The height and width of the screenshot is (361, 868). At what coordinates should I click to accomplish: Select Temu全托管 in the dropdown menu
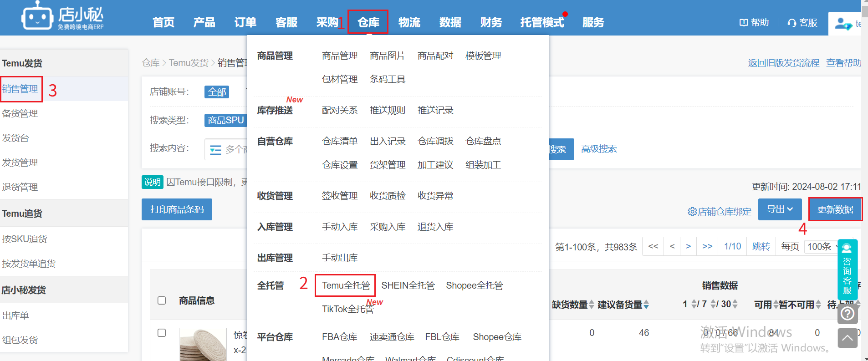coord(346,285)
